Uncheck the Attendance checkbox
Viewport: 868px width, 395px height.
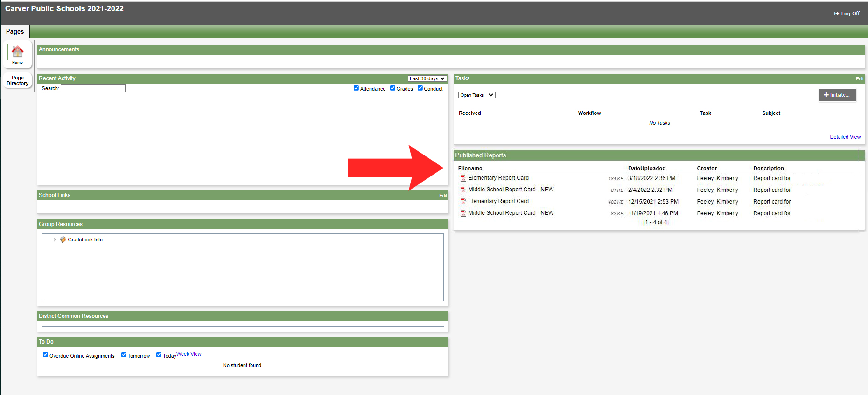click(356, 88)
